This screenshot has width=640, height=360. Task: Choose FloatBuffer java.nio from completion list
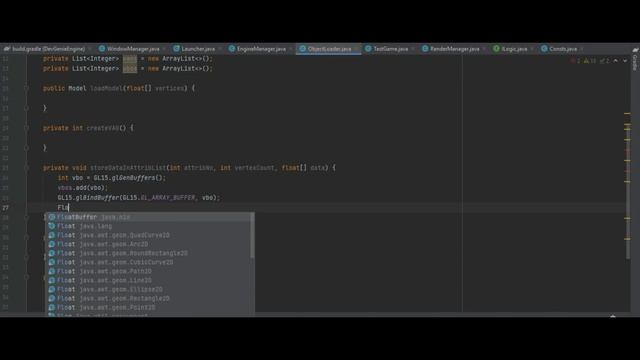click(x=149, y=217)
